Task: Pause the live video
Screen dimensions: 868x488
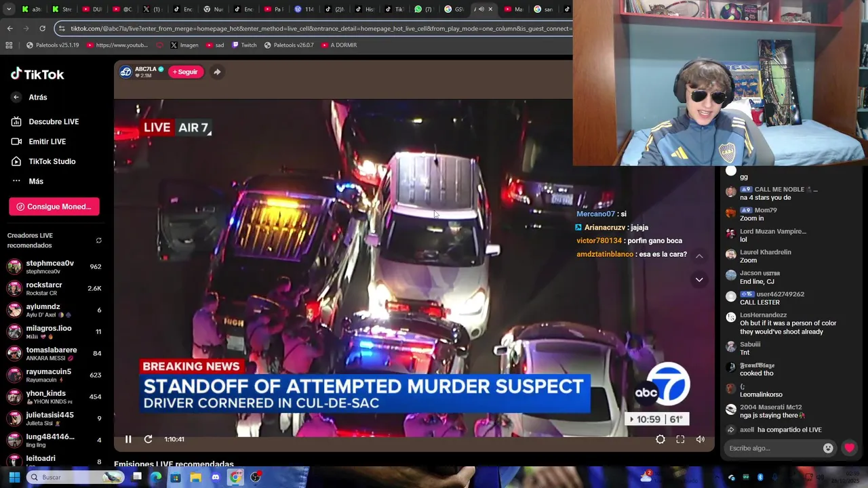Action: 127,439
